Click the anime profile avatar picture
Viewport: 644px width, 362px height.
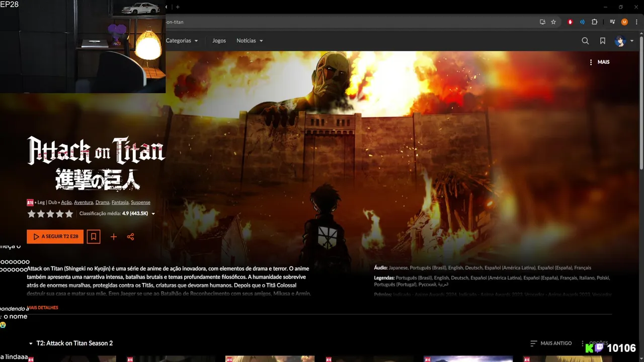click(620, 41)
